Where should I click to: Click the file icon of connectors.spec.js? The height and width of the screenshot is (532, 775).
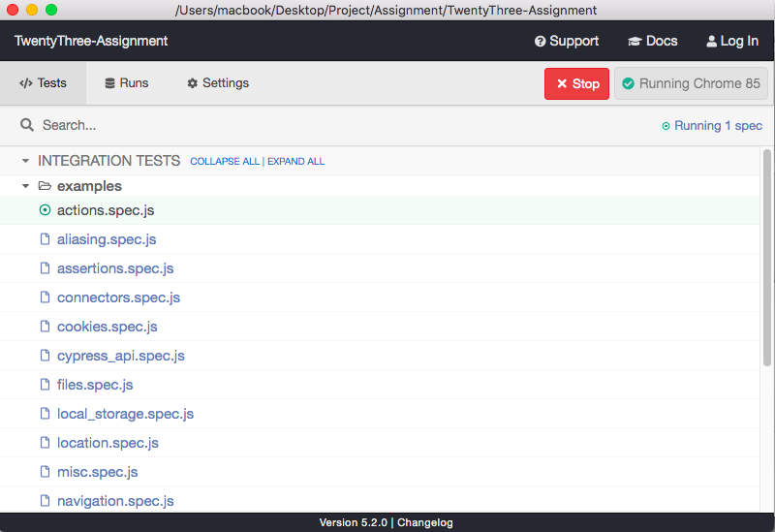[x=45, y=297]
